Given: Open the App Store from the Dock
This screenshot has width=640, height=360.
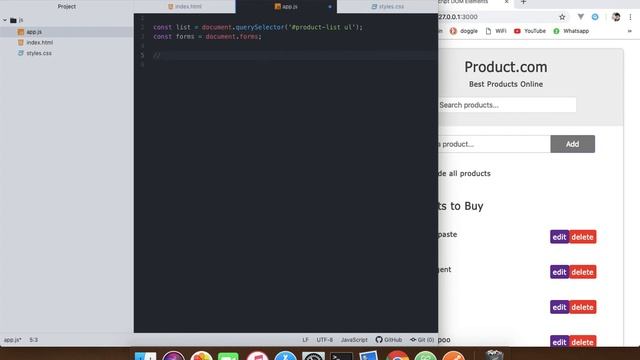Looking at the screenshot, I should tap(285, 356).
